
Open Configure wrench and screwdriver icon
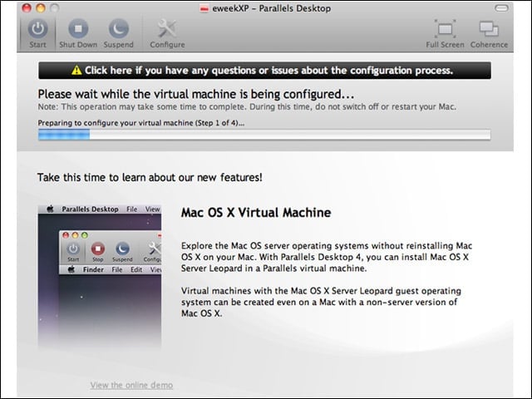(x=167, y=29)
